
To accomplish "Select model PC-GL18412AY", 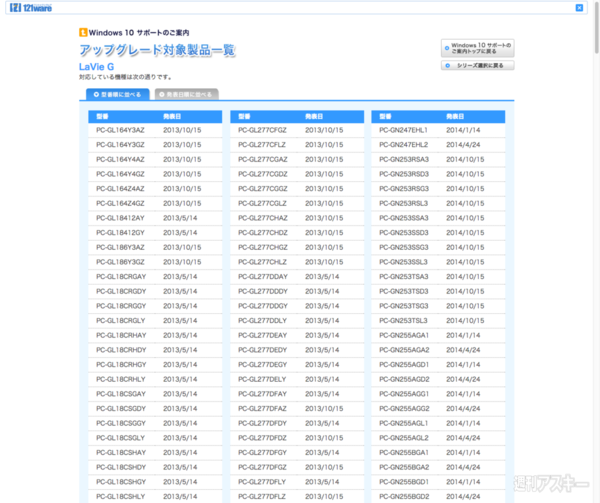I will tap(120, 218).
